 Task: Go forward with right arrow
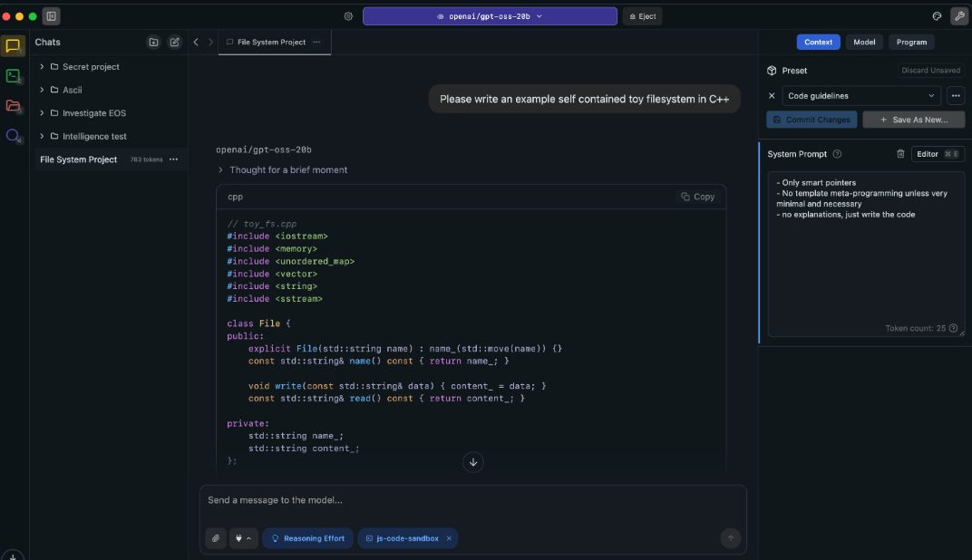[210, 42]
